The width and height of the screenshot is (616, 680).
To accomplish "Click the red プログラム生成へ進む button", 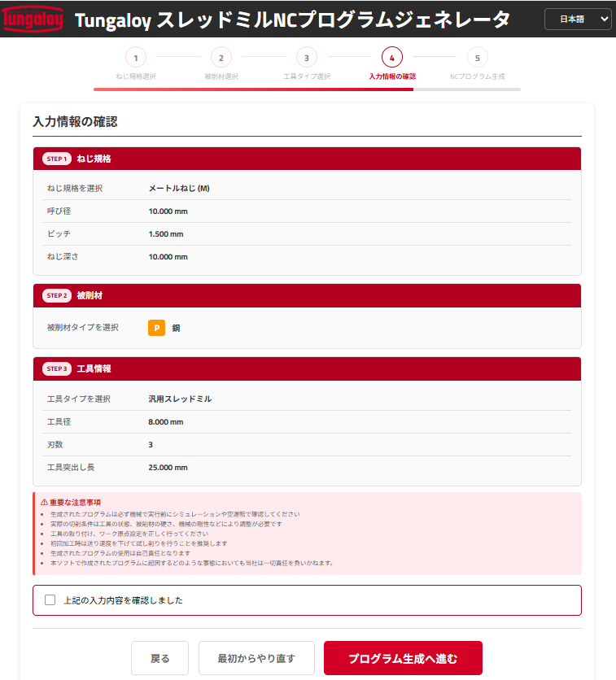I will point(403,658).
